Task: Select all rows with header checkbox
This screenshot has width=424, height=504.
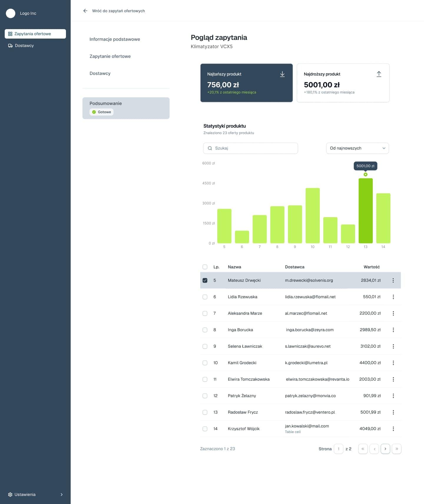Action: click(x=205, y=267)
